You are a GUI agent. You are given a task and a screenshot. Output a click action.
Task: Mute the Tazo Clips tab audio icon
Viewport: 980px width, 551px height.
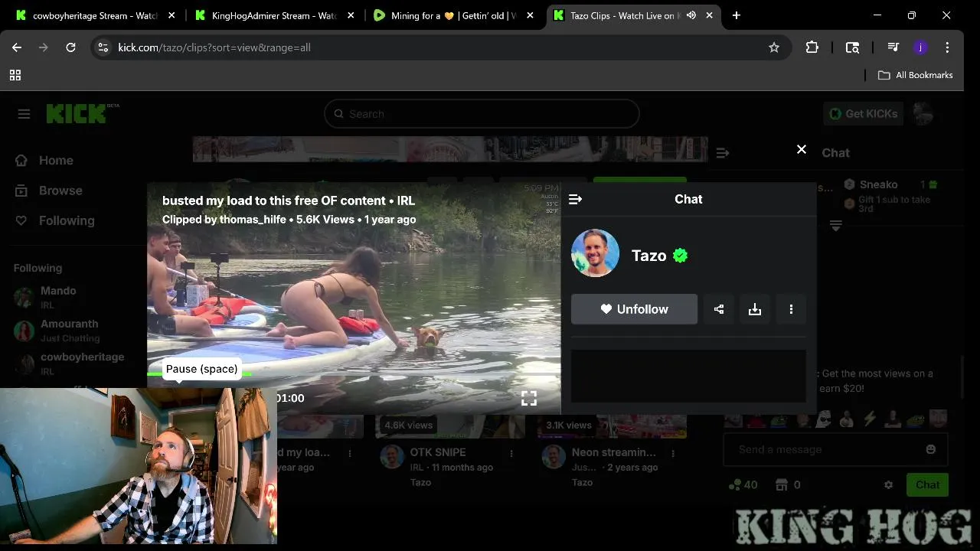coord(691,15)
